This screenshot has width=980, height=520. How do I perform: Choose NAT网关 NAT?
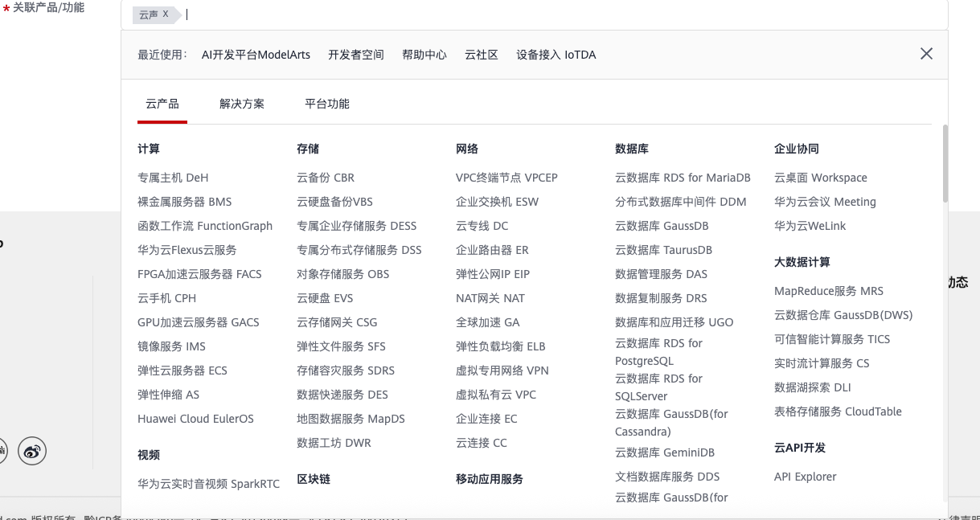tap(490, 298)
